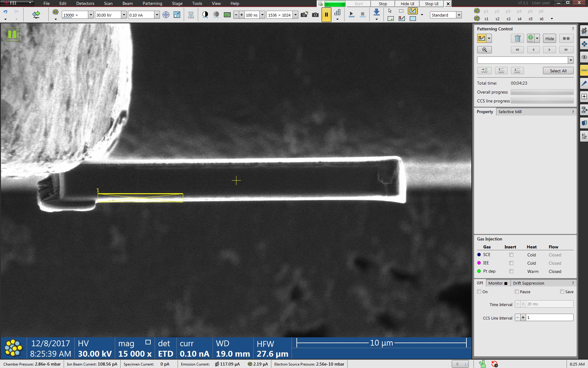This screenshot has height=368, width=588.
Task: Open the Patterning menu
Action: (152, 4)
